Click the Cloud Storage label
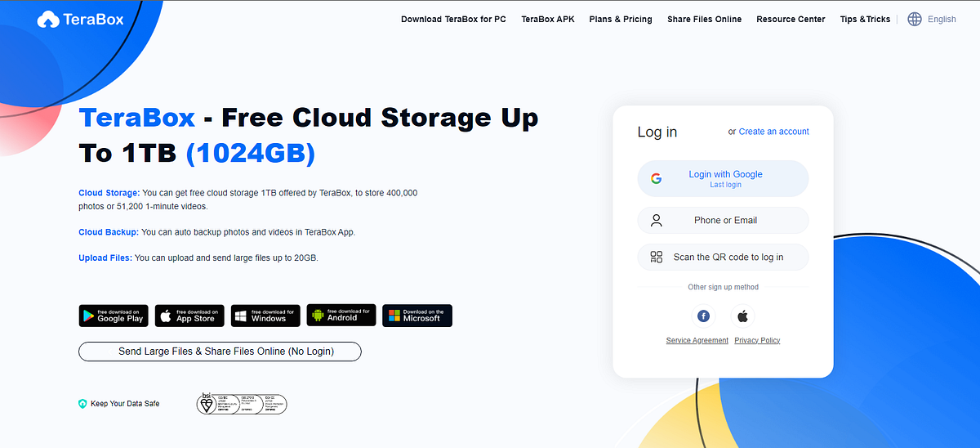 [109, 193]
